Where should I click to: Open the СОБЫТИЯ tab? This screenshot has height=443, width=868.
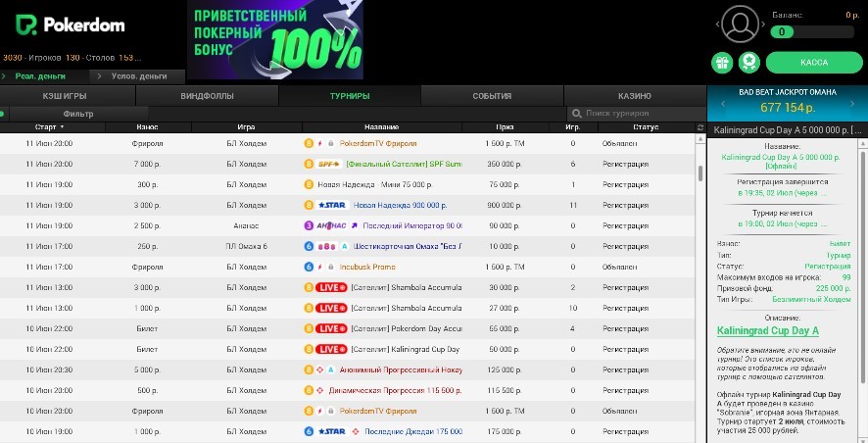click(492, 96)
